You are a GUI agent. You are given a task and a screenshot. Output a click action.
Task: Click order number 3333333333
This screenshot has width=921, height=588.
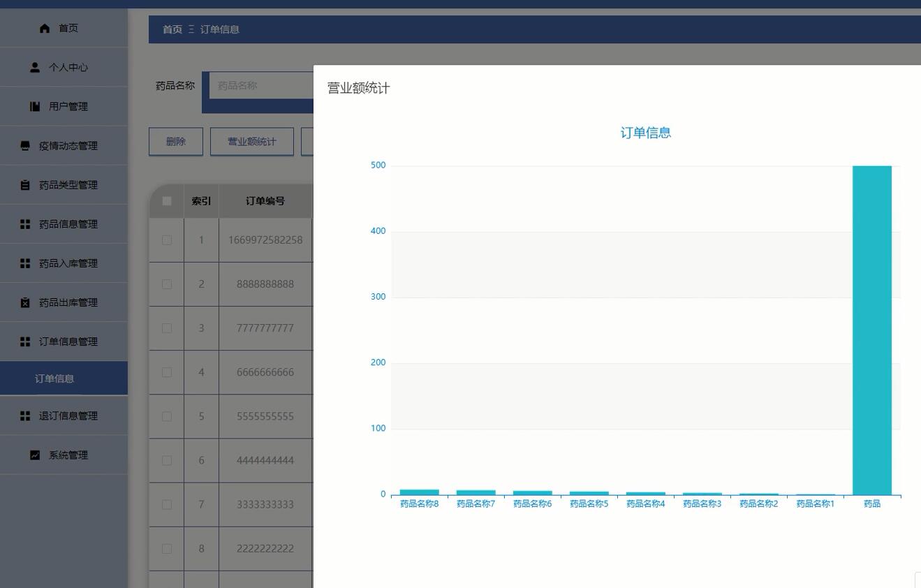click(265, 504)
